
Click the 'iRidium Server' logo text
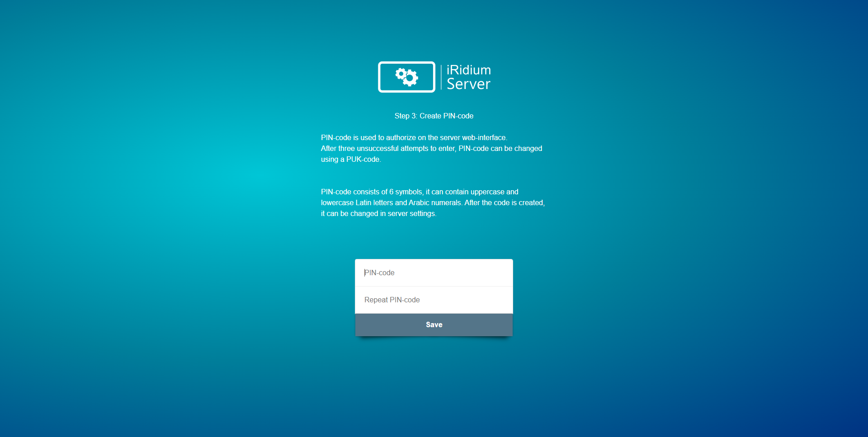[469, 77]
